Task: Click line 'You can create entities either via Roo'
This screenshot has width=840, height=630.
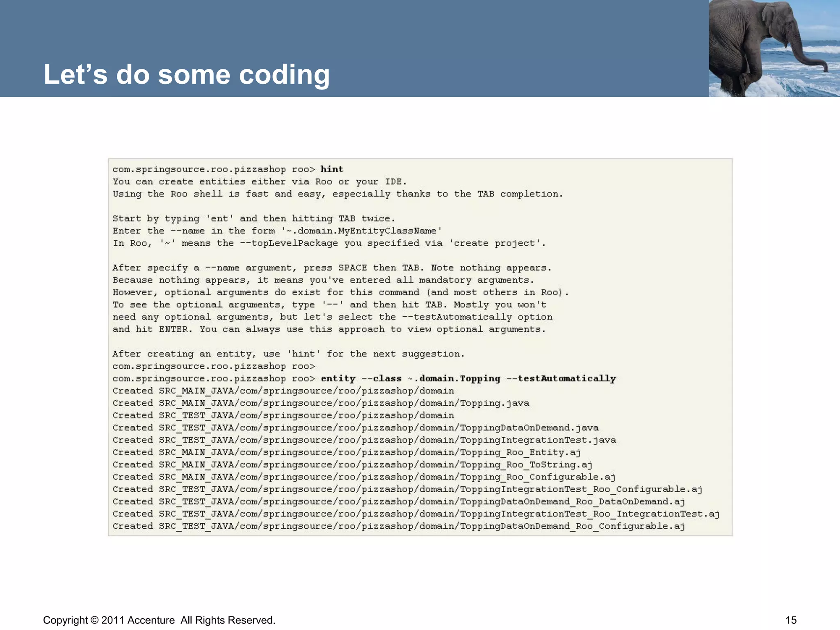Action: click(x=260, y=182)
